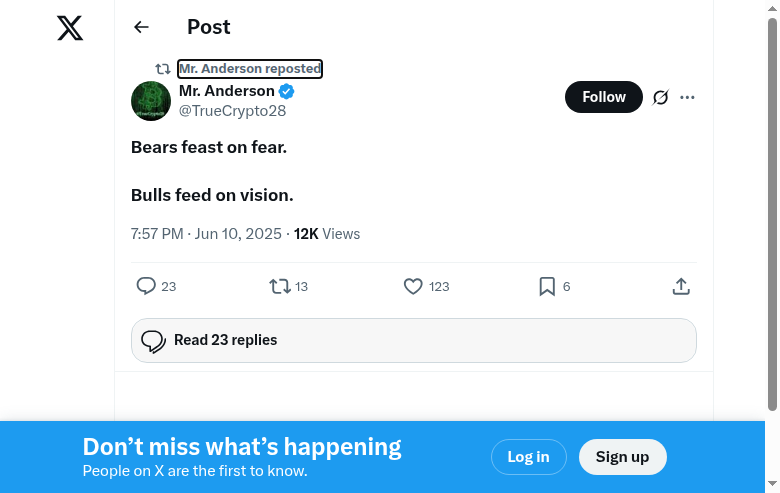Click the share upload icon

point(681,286)
